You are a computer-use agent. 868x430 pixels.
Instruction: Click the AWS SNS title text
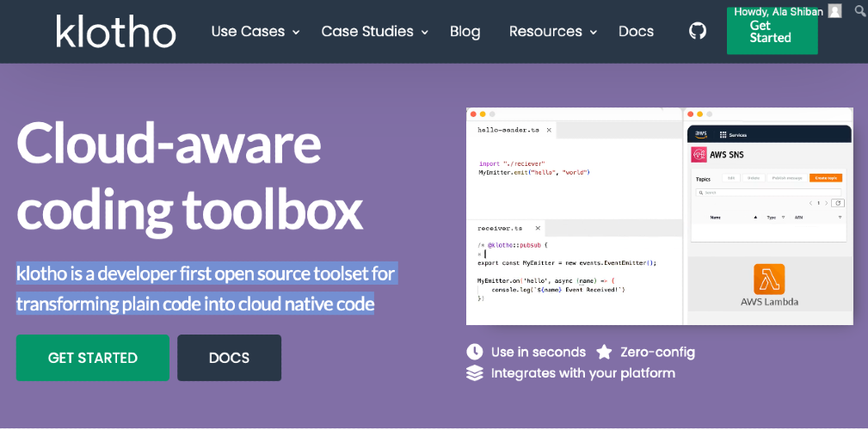(x=727, y=155)
